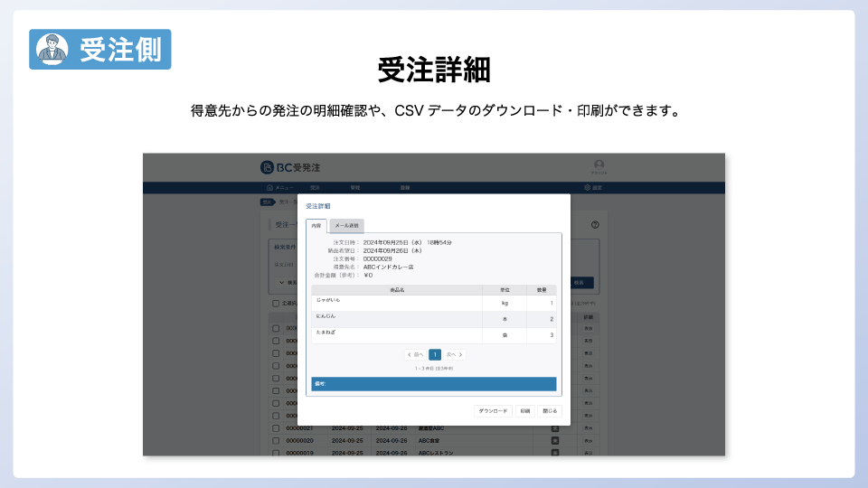
Task: Click the blue 備考 notes bar
Action: tap(433, 384)
